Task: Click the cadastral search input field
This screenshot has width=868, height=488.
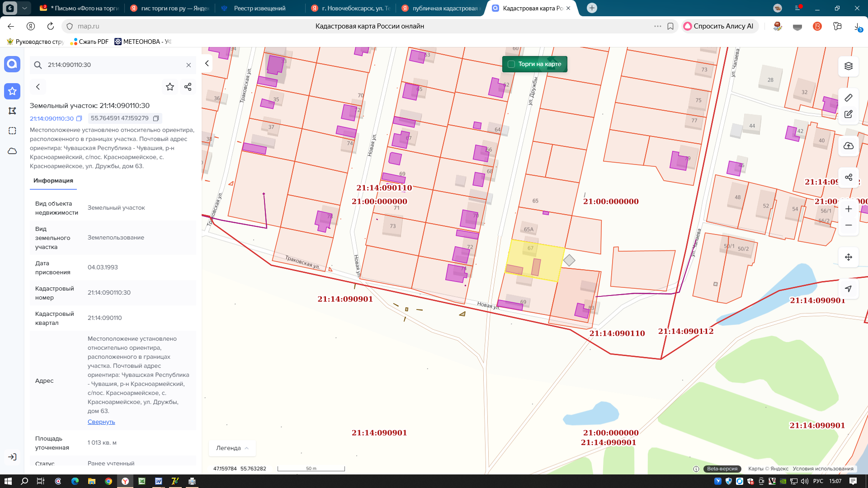Action: pos(113,65)
